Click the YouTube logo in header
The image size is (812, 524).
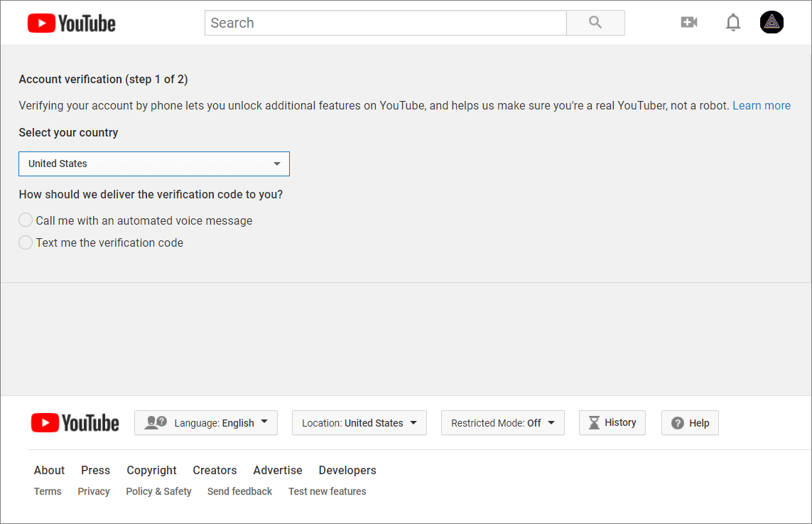71,22
